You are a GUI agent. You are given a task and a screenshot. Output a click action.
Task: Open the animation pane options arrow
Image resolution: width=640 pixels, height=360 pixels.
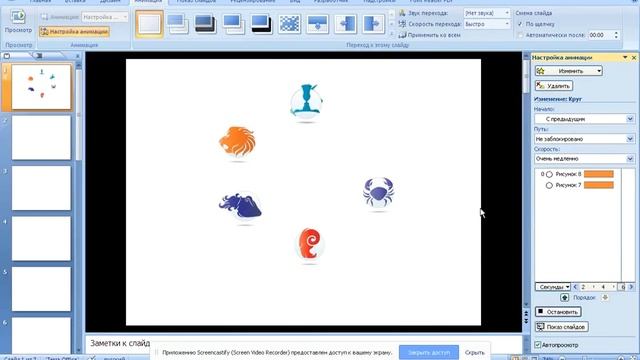tap(625, 58)
